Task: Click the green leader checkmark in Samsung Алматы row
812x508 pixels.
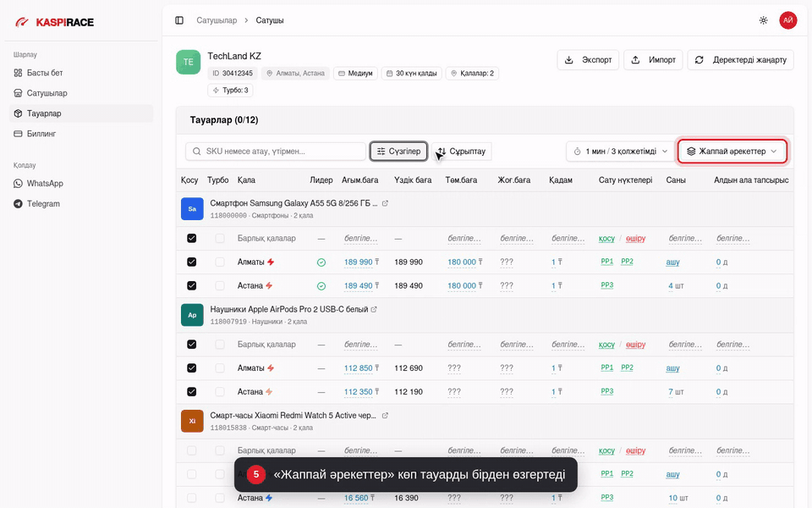Action: tap(321, 262)
